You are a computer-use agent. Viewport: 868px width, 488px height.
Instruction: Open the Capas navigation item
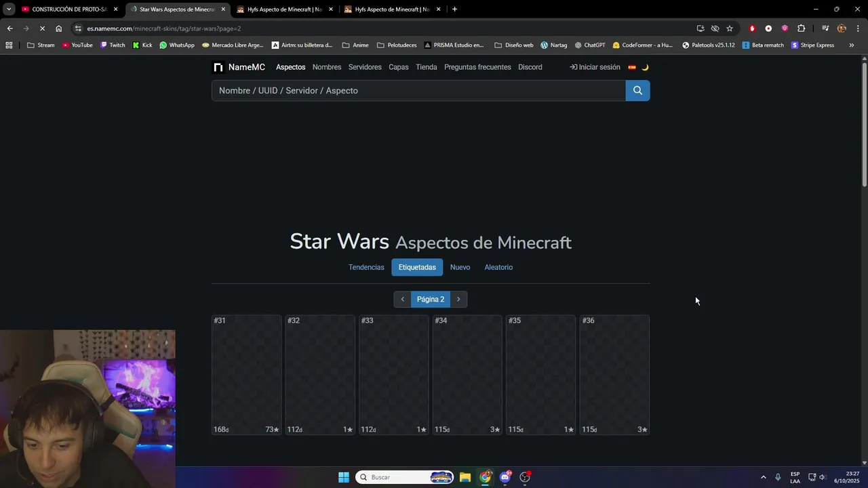click(399, 67)
